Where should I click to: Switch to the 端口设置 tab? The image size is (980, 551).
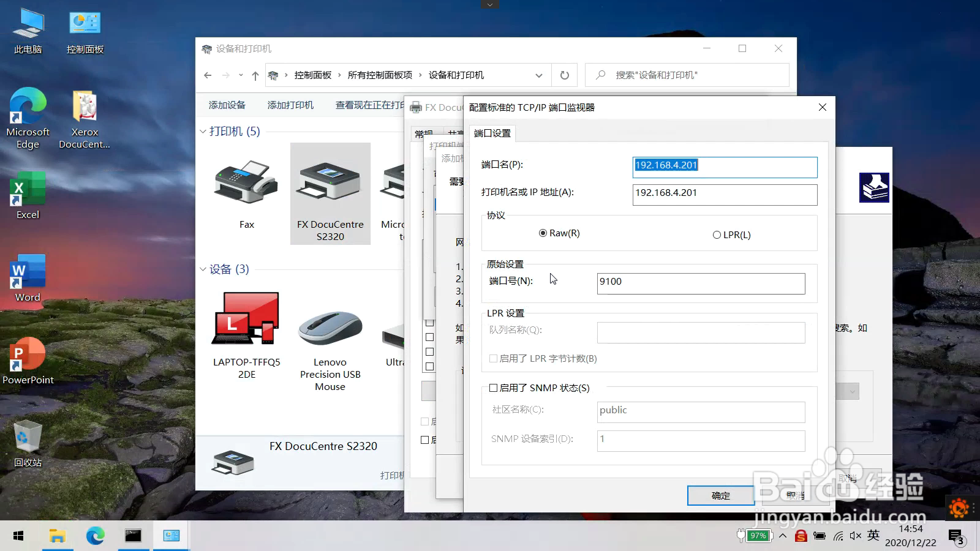click(492, 133)
